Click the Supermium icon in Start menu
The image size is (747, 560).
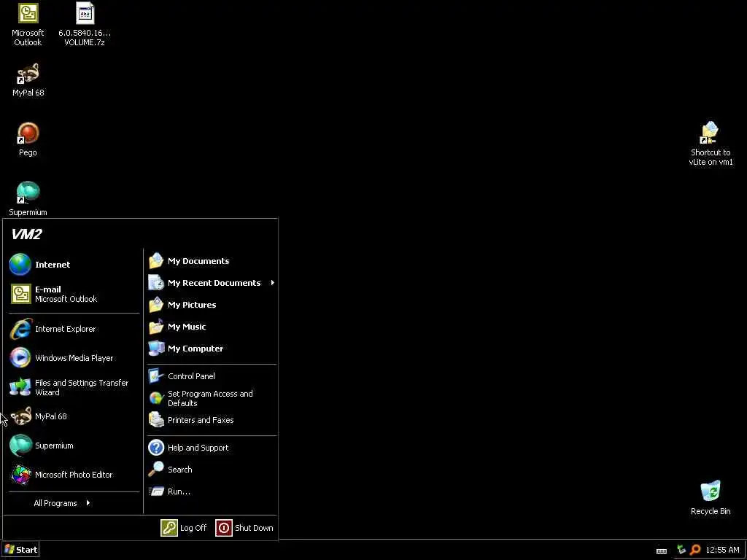[x=20, y=446]
